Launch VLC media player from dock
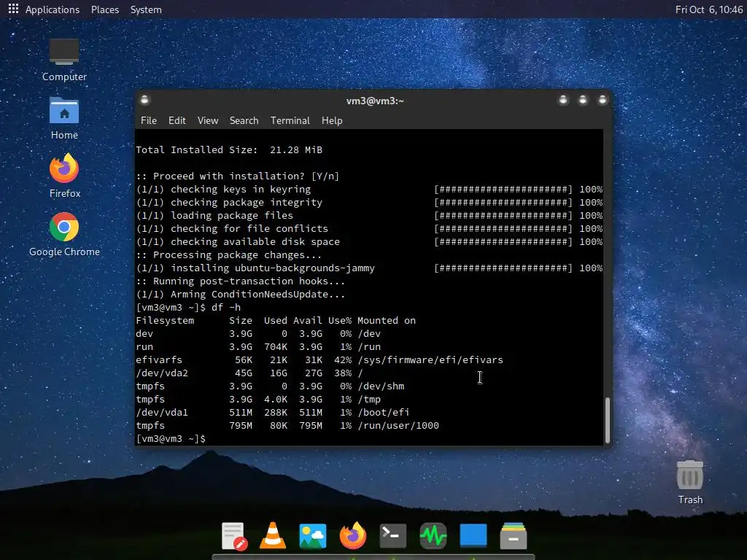Image resolution: width=747 pixels, height=560 pixels. pyautogui.click(x=273, y=536)
